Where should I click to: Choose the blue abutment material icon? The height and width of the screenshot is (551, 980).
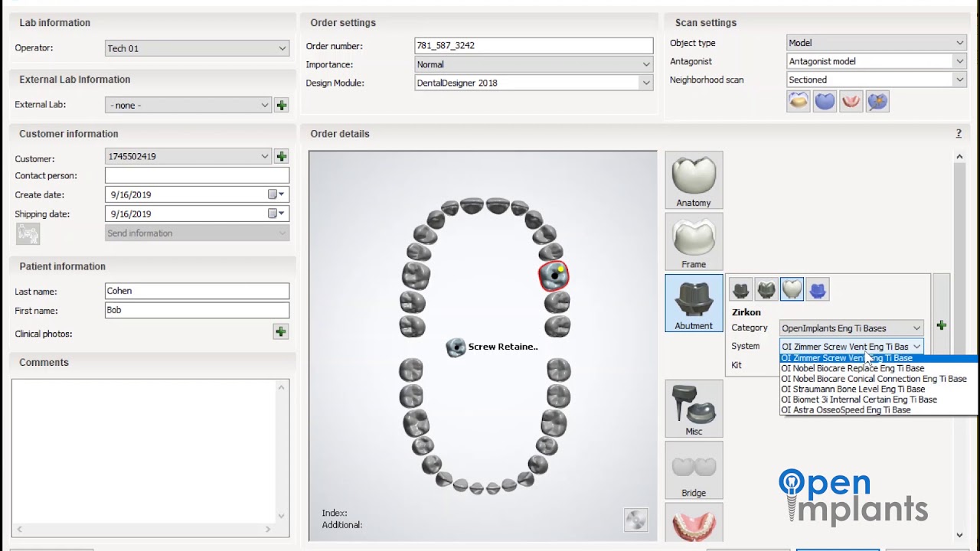[818, 289]
